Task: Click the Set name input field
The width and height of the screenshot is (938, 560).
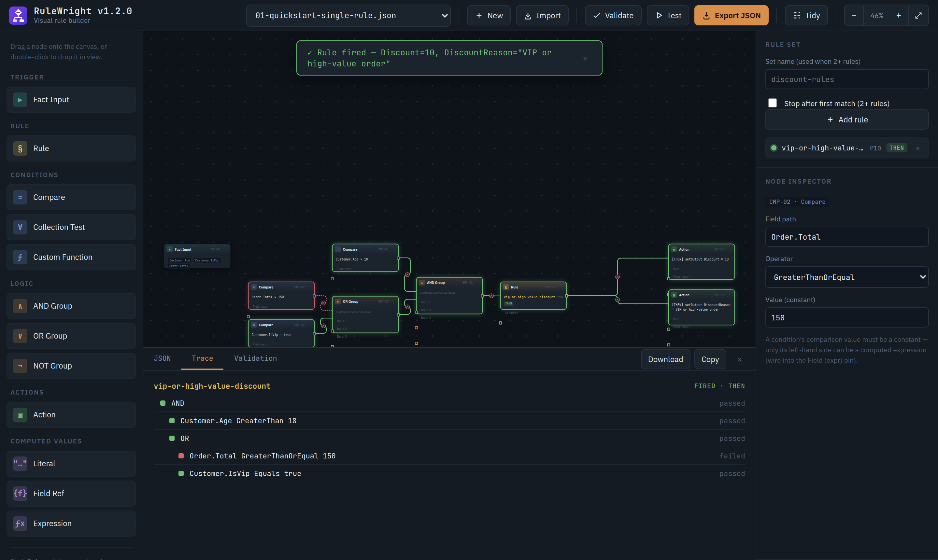Action: tap(847, 79)
